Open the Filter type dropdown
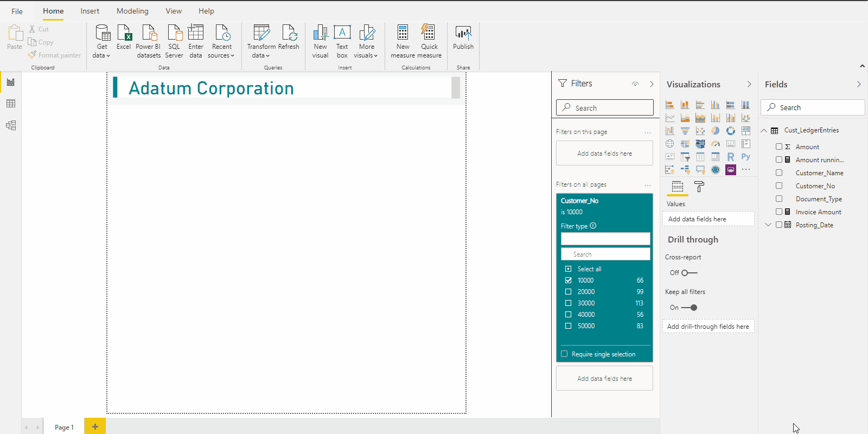 click(605, 239)
